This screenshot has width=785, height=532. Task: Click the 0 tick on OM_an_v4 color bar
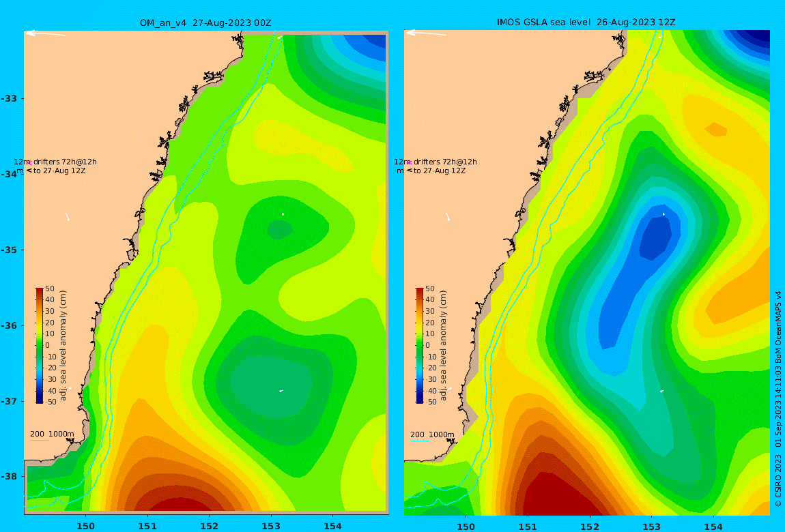coord(48,346)
